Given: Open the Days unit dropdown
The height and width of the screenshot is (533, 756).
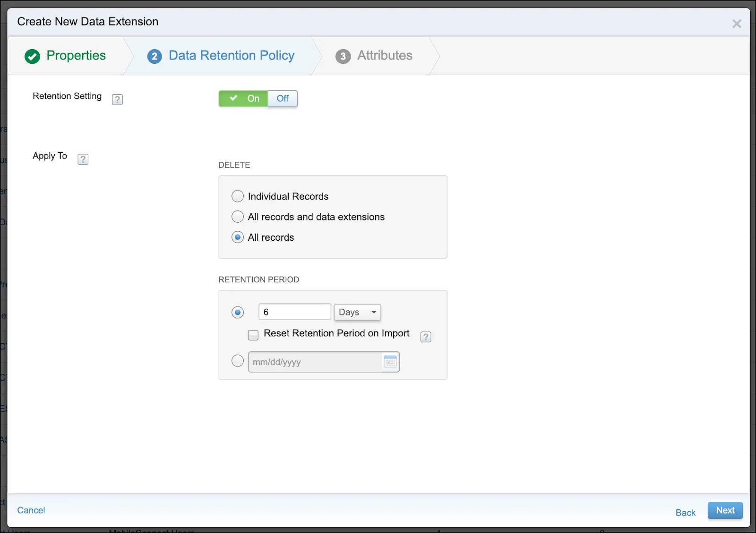Looking at the screenshot, I should [x=357, y=312].
